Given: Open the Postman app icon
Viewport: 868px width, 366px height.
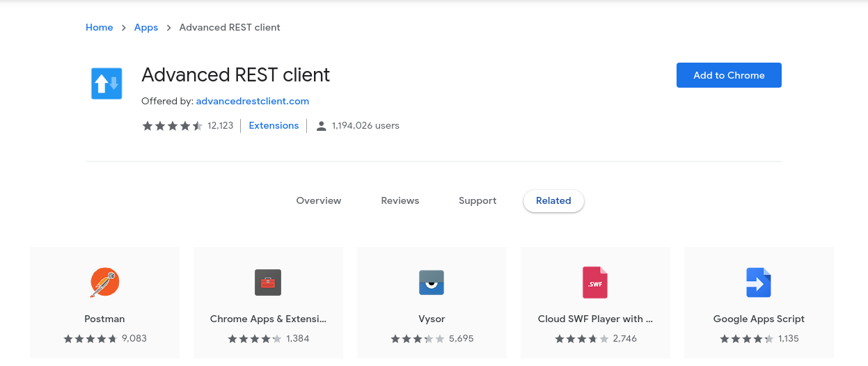Looking at the screenshot, I should tap(104, 282).
